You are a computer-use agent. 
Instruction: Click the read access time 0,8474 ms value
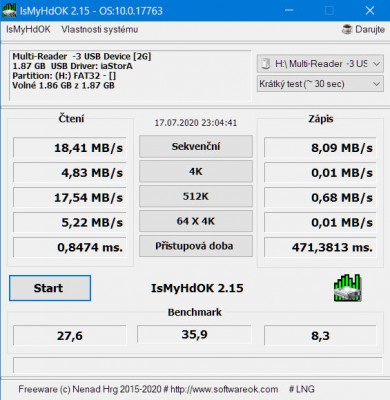pos(70,247)
